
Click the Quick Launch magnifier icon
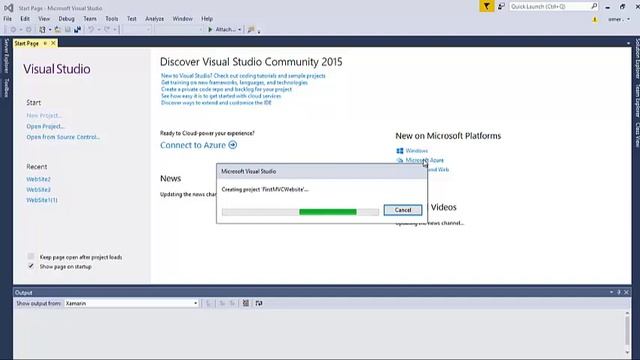point(594,6)
